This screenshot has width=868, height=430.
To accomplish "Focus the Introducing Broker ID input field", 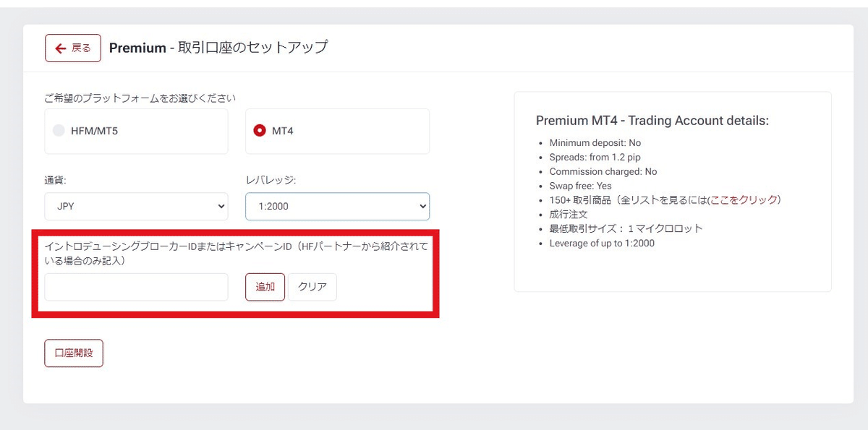I will point(136,287).
